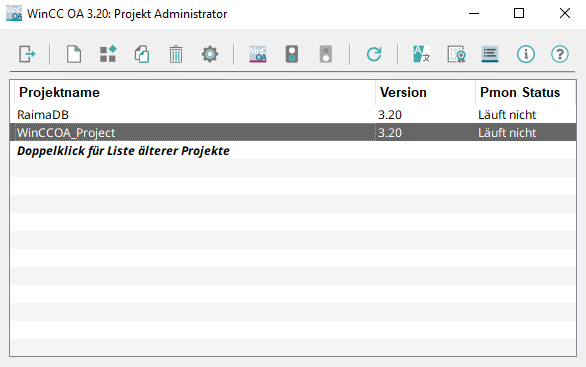Click Doppelklick für Liste älterer Projekte

tap(123, 151)
